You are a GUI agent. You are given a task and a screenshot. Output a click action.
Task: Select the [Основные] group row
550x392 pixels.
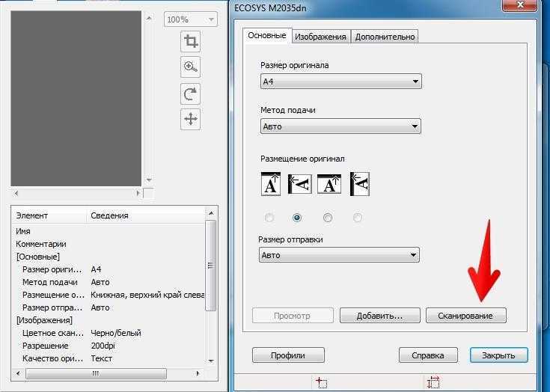coord(109,257)
